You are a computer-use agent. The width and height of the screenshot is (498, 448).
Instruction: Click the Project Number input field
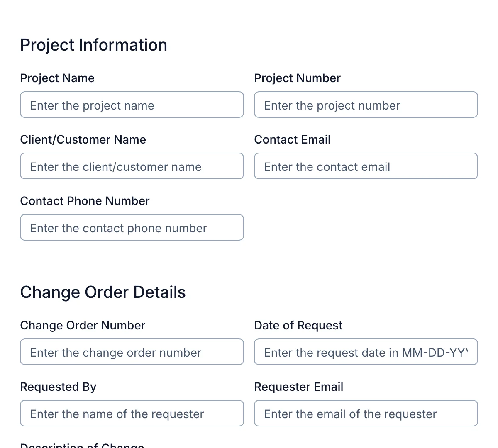click(366, 105)
